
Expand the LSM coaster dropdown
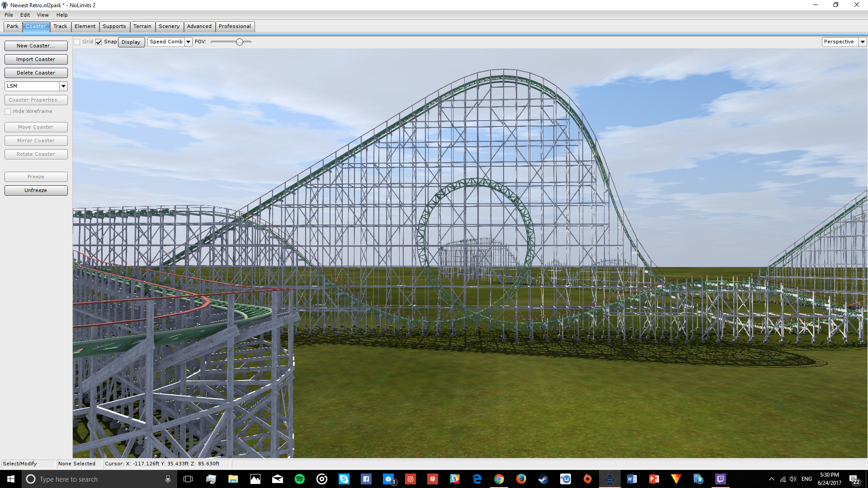pyautogui.click(x=63, y=86)
